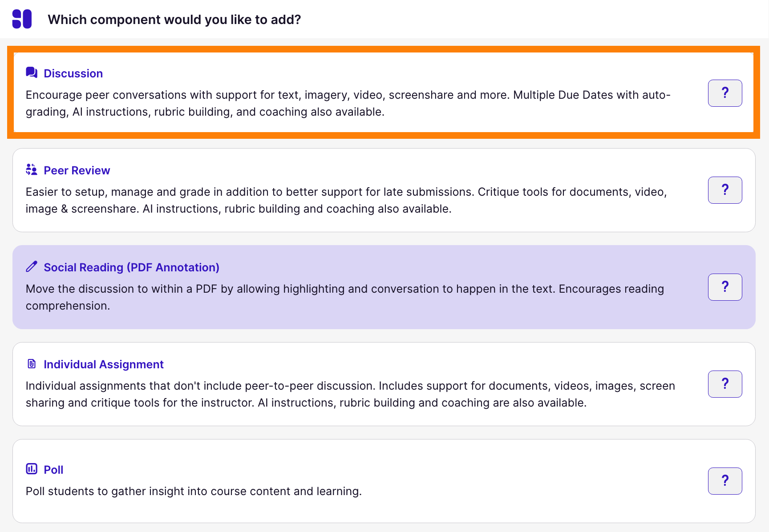Click the Discussion speech bubble icon
The width and height of the screenshot is (769, 532).
[31, 72]
